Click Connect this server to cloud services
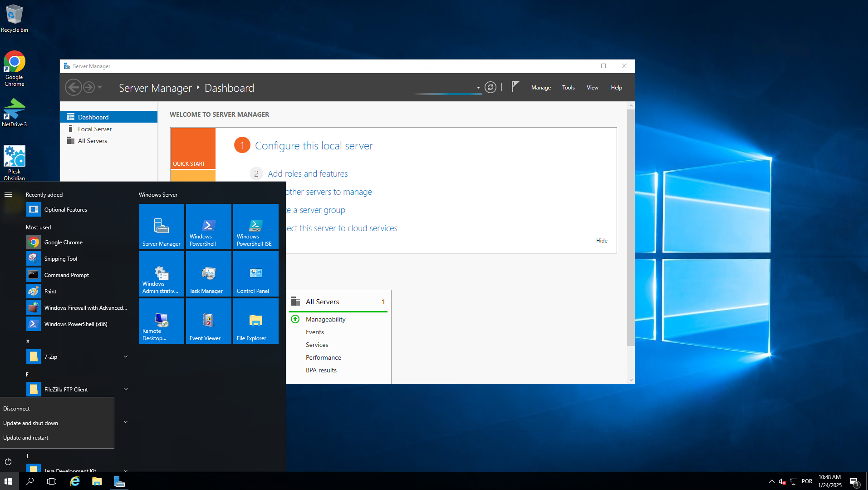 coord(342,228)
